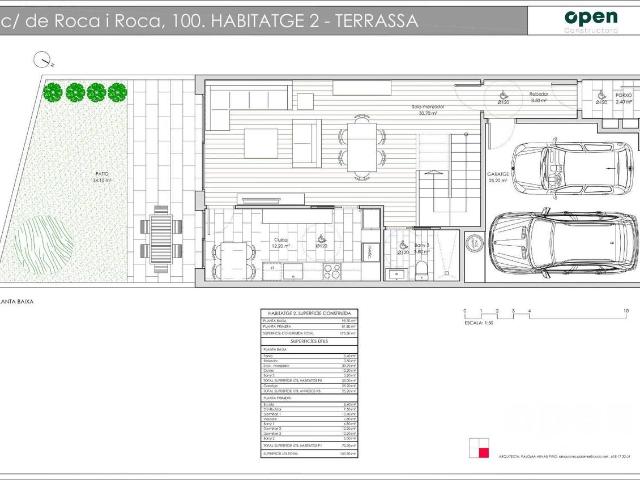Click the row of green shrubs

click(85, 92)
